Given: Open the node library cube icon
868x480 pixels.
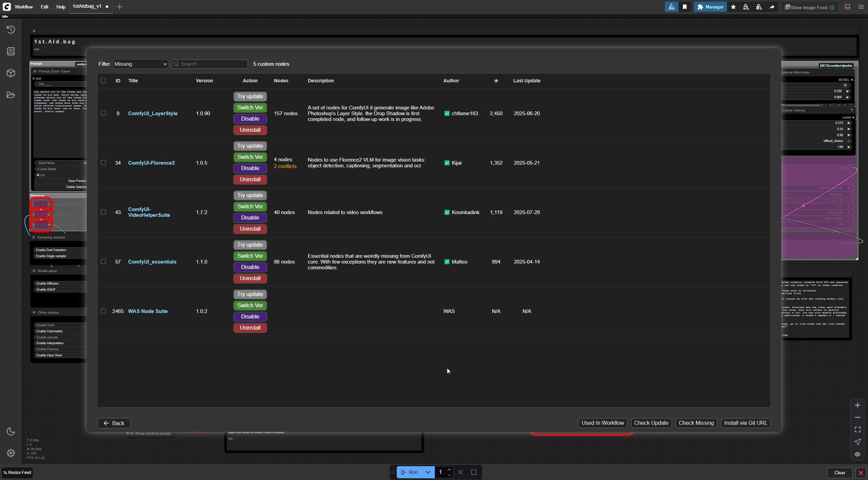Looking at the screenshot, I should coord(11,73).
